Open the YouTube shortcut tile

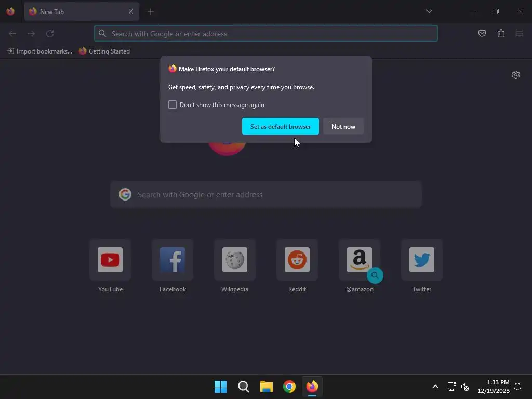pos(110,260)
